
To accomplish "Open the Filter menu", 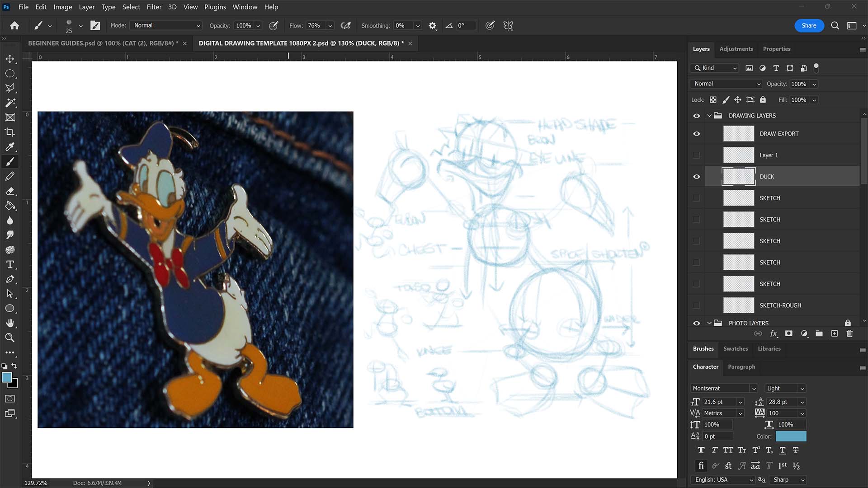I will tap(154, 7).
